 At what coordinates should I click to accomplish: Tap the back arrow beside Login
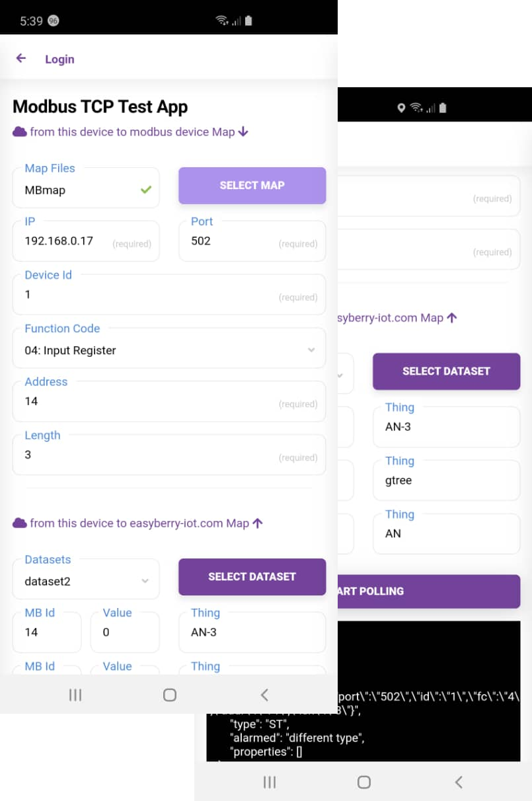(x=21, y=58)
